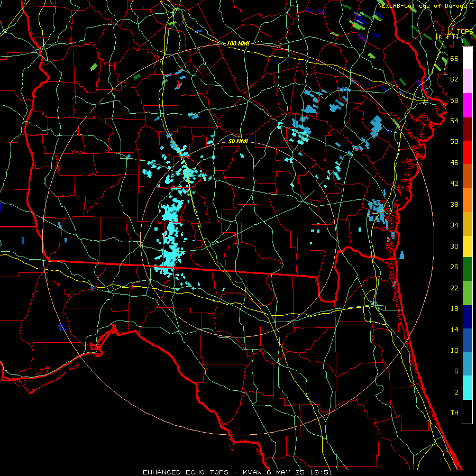Image resolution: width=476 pixels, height=476 pixels.
Task: Select the yellow legend swatch
Action: (467, 246)
